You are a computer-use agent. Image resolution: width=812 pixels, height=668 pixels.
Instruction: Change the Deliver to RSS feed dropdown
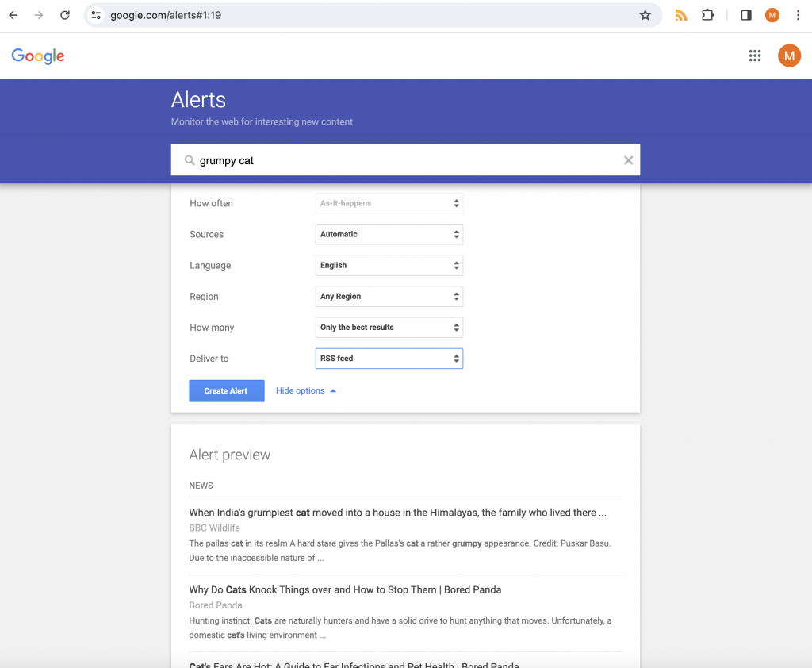coord(389,359)
